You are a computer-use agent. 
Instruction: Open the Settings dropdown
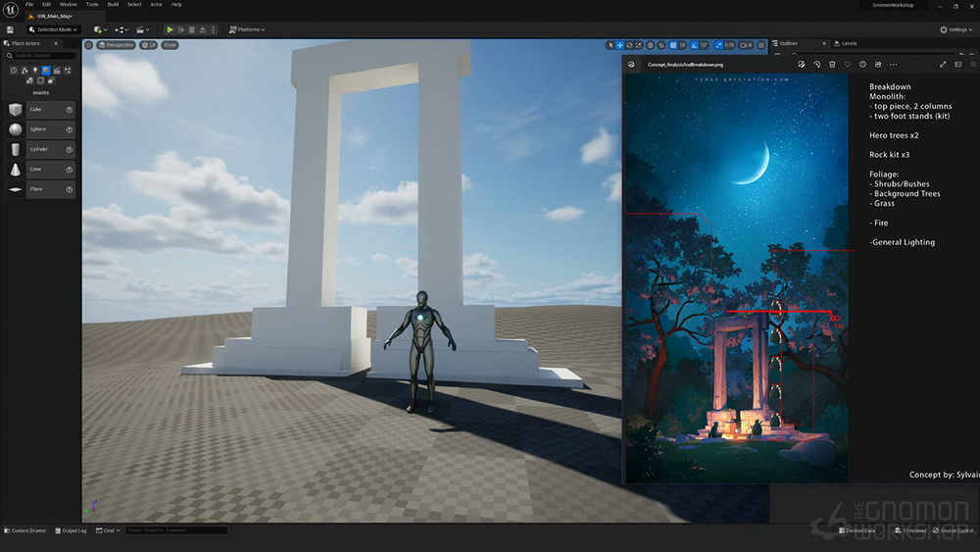(956, 29)
